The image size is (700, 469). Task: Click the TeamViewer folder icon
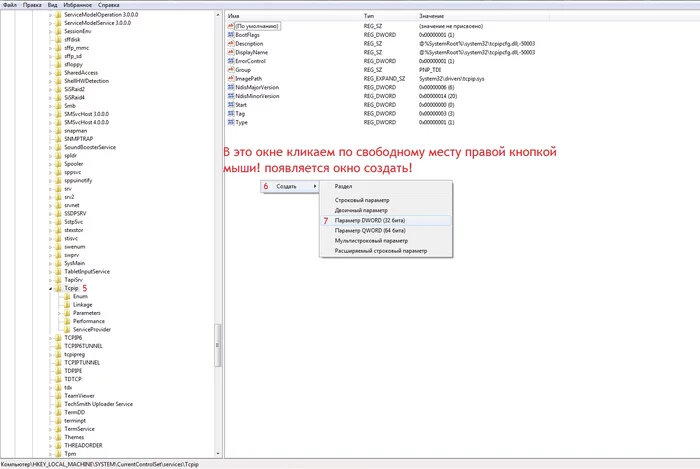click(x=58, y=396)
